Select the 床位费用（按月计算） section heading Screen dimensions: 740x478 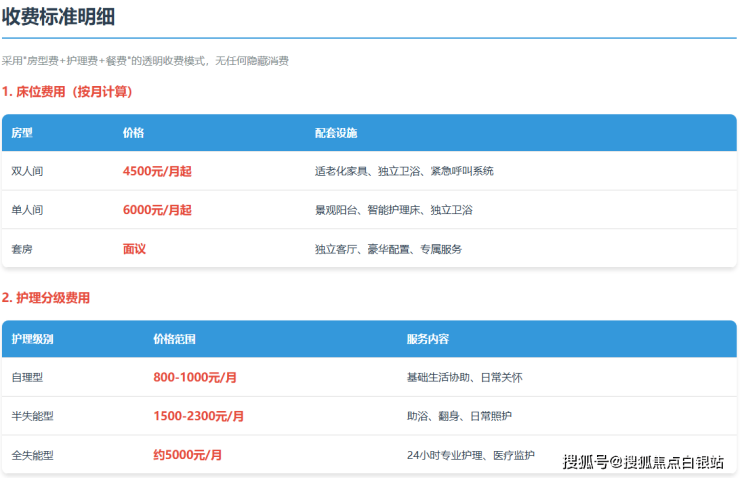(x=67, y=92)
